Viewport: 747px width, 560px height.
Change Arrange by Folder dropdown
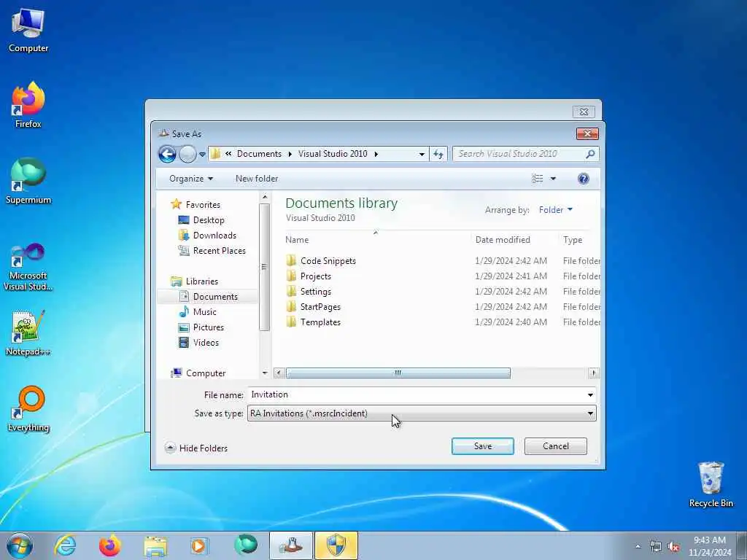tap(555, 210)
